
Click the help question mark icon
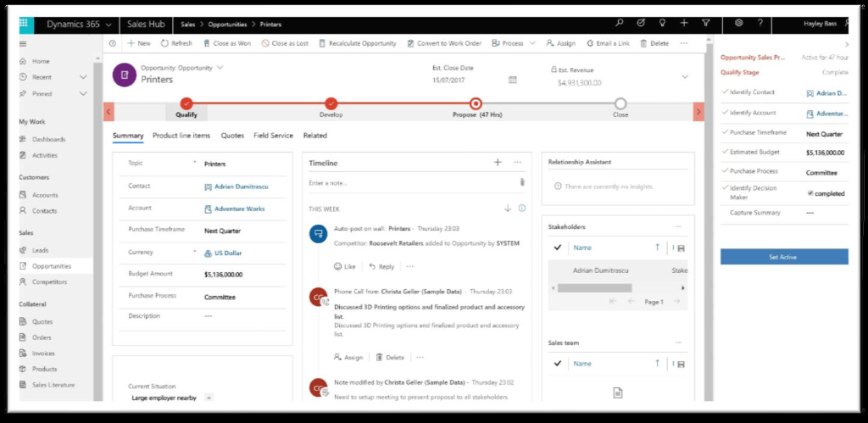[760, 23]
